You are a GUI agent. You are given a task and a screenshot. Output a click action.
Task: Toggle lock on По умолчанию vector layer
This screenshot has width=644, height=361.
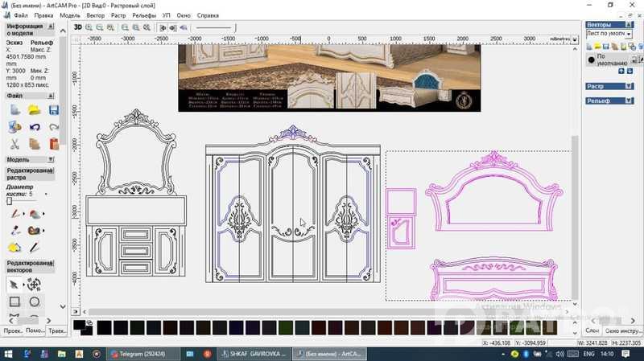tap(635, 59)
